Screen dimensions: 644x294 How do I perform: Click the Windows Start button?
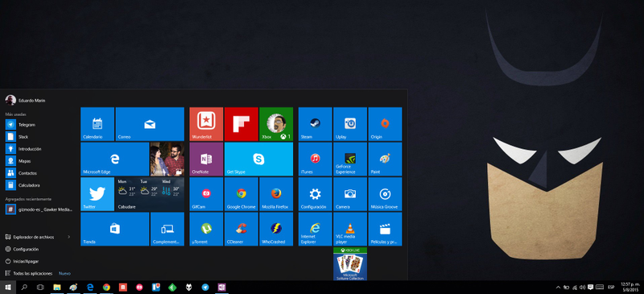8,288
